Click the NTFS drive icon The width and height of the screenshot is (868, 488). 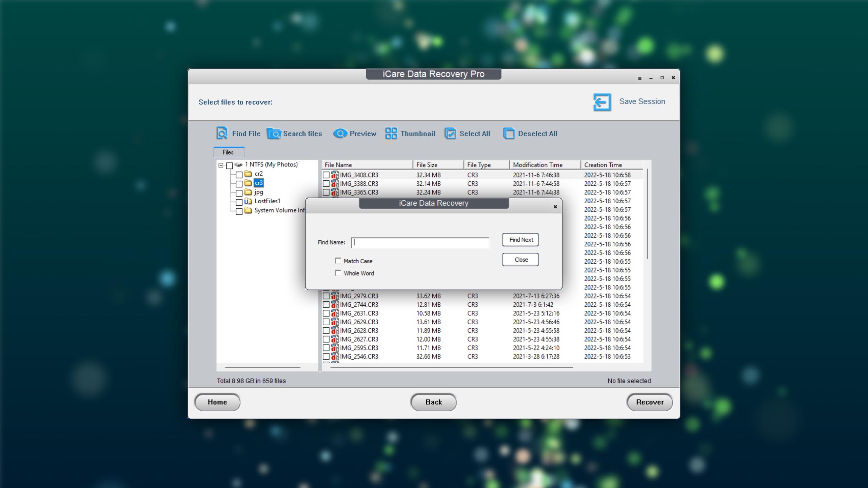[x=238, y=165]
